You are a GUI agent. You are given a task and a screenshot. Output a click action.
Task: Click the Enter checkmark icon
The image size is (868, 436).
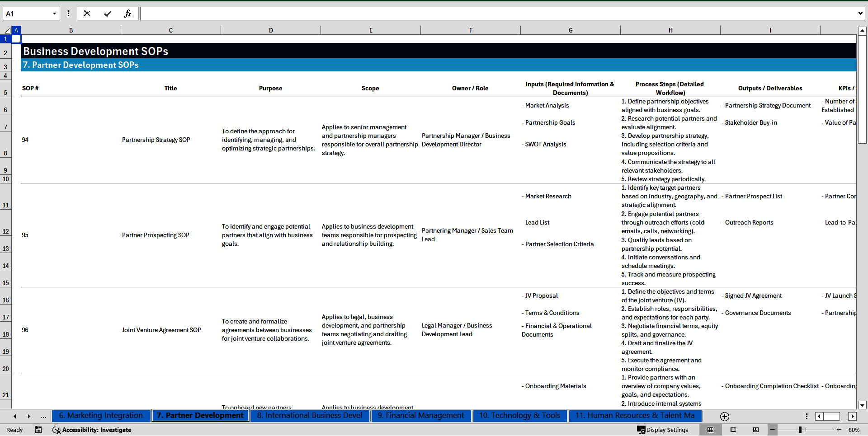(108, 14)
